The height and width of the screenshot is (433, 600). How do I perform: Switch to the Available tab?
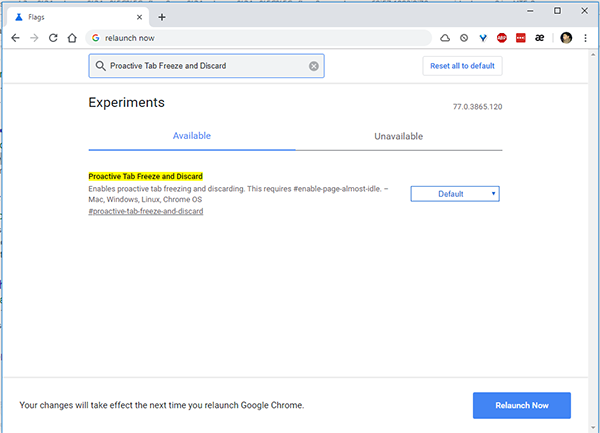[x=192, y=136]
